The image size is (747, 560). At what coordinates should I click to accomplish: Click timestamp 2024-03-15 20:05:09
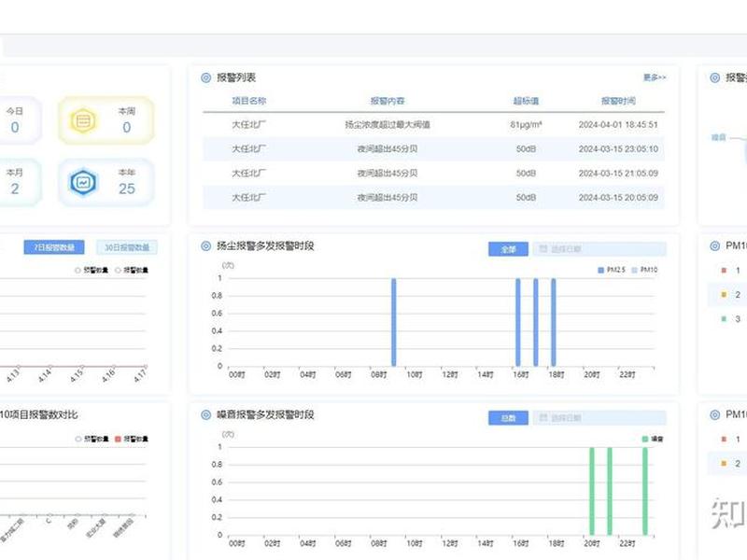pyautogui.click(x=618, y=197)
